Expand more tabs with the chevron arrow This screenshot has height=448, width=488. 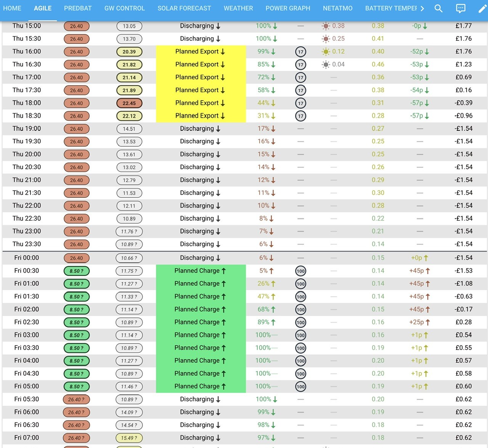coord(422,8)
